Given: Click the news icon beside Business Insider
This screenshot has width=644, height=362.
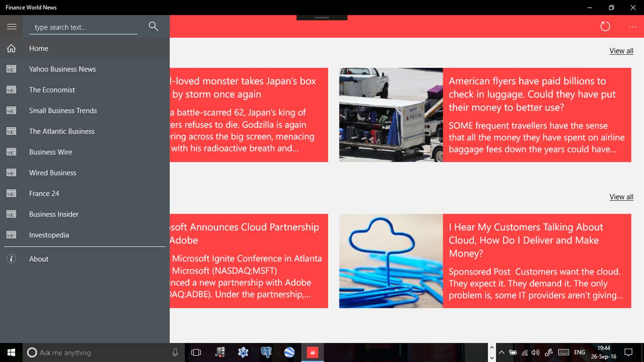Looking at the screenshot, I should (x=11, y=214).
